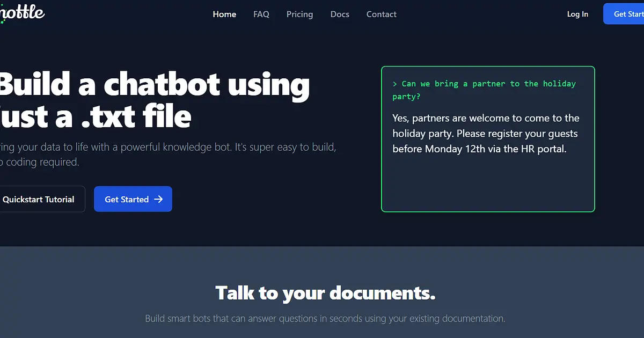Click the 'Build a chatbot using' headline
Image resolution: width=644 pixels, height=338 pixels.
(x=155, y=85)
